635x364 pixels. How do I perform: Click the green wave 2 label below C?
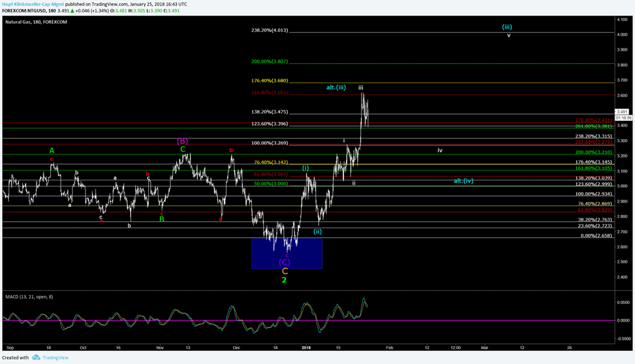pyautogui.click(x=284, y=280)
